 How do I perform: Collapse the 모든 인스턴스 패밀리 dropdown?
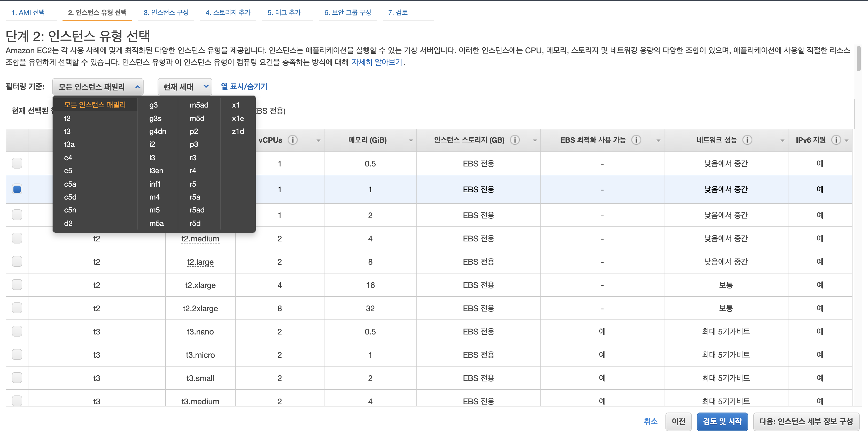point(98,87)
